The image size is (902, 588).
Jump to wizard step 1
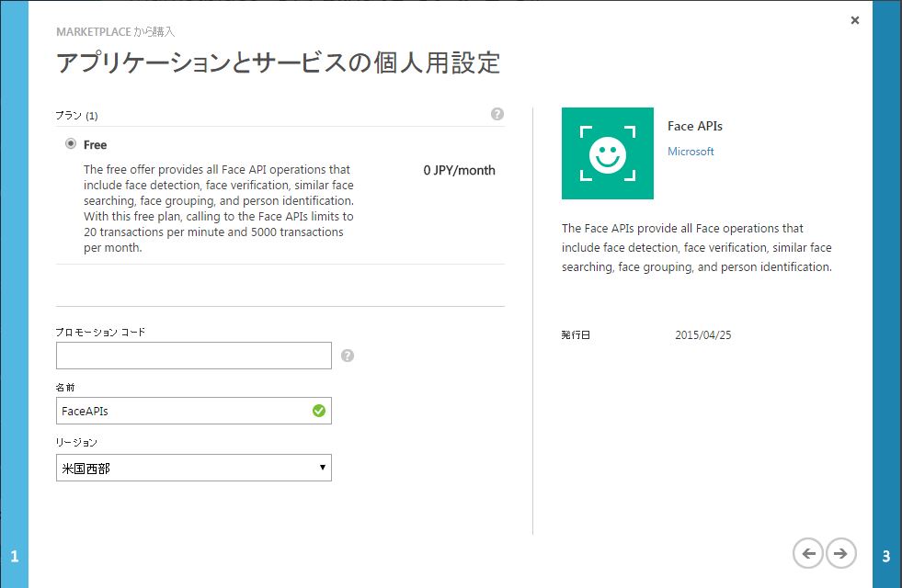click(x=14, y=556)
